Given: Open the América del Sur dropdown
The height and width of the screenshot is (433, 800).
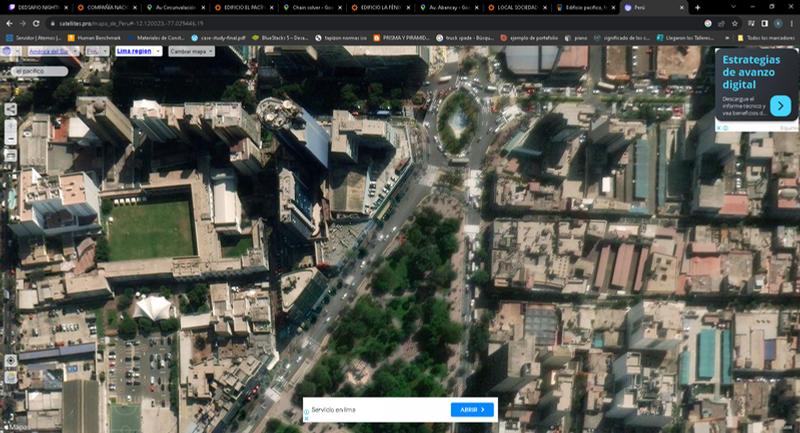Looking at the screenshot, I should pos(52,52).
